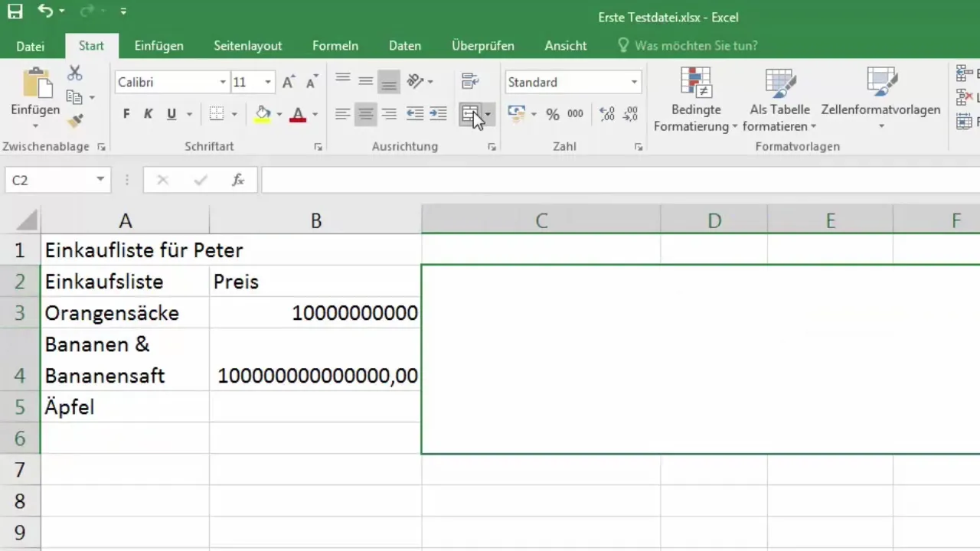The width and height of the screenshot is (980, 551).
Task: Switch to the Seitenlayout tab
Action: 248,46
